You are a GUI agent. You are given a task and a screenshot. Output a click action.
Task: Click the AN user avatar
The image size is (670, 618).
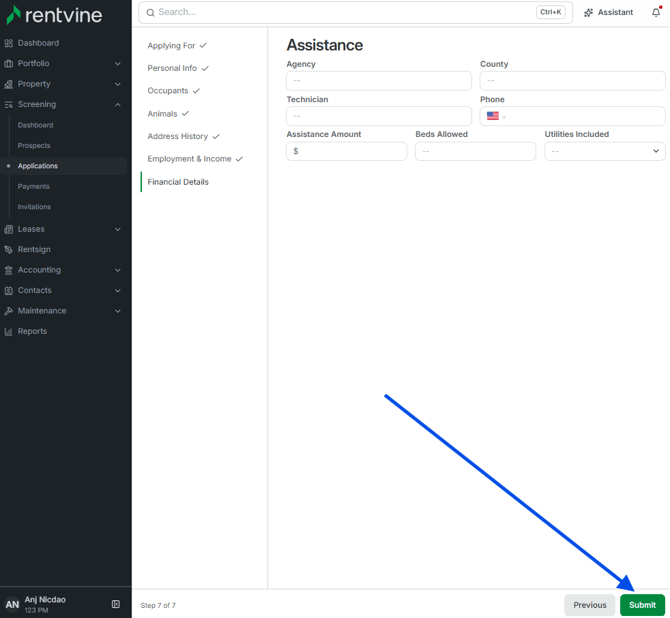click(x=12, y=604)
